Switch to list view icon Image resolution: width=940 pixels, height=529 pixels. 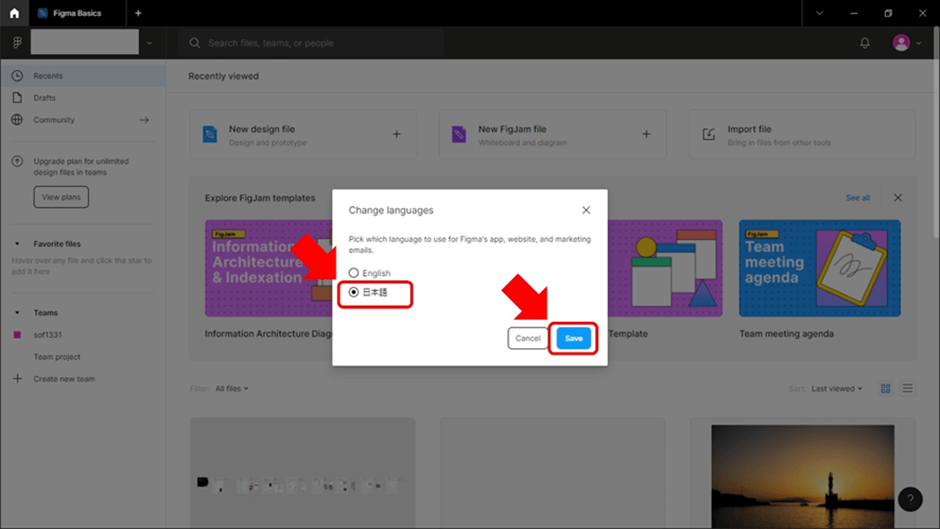(x=908, y=389)
